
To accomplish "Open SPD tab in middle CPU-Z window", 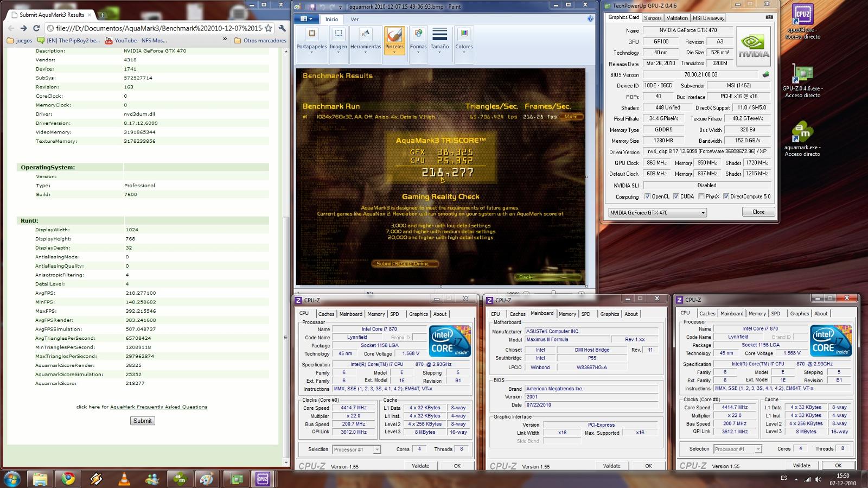I will point(585,314).
